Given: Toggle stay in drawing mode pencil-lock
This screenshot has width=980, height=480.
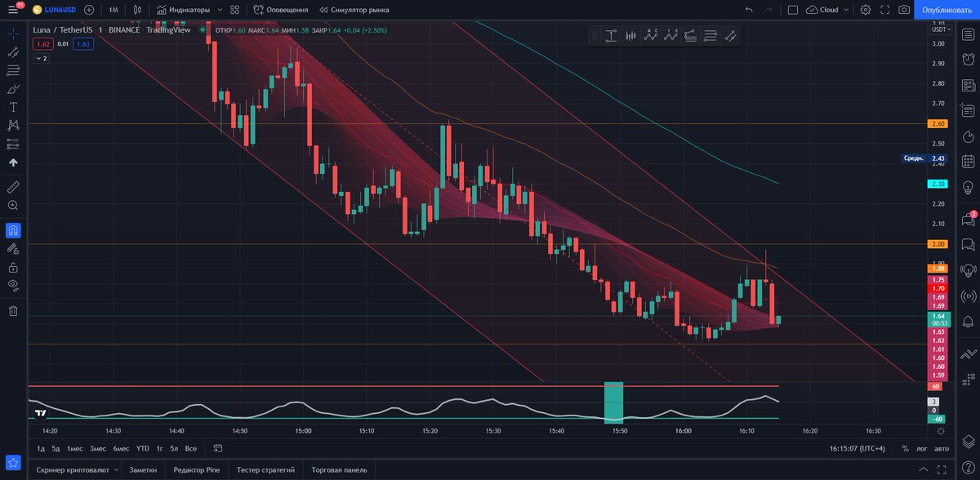Looking at the screenshot, I should [13, 248].
